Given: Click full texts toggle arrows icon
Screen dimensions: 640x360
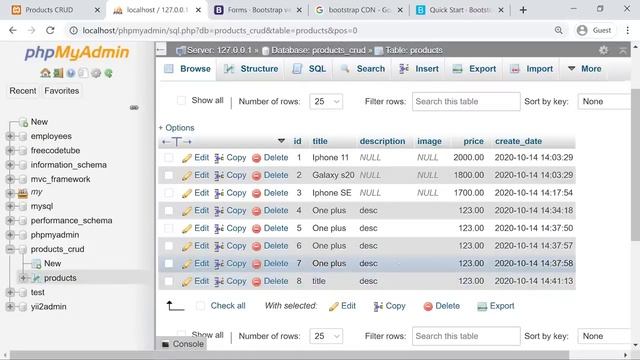Looking at the screenshot, I should tap(176, 142).
